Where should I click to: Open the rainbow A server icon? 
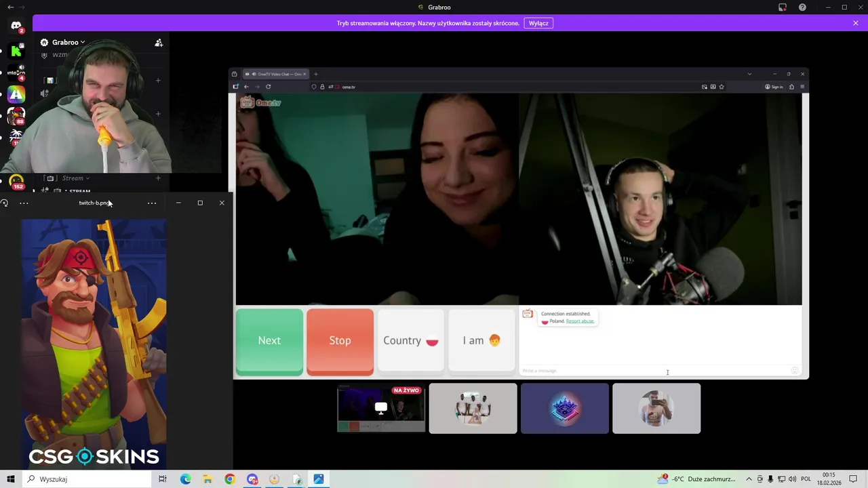(16, 94)
